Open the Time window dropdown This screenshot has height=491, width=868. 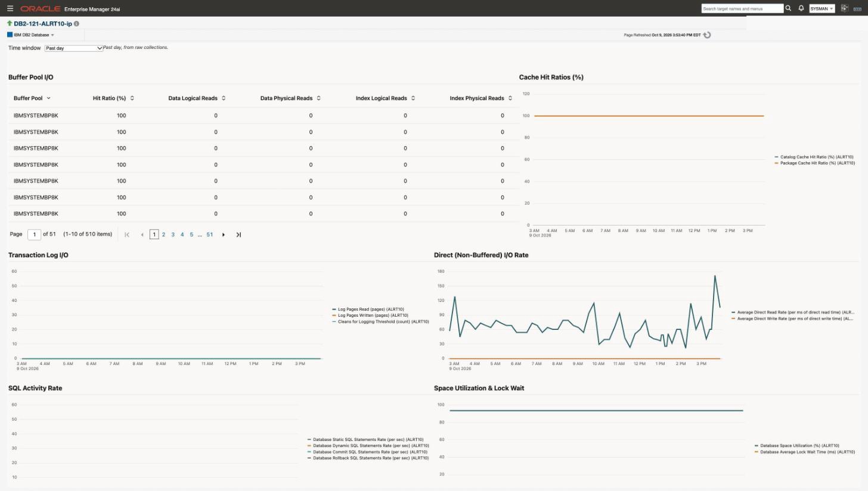[74, 48]
